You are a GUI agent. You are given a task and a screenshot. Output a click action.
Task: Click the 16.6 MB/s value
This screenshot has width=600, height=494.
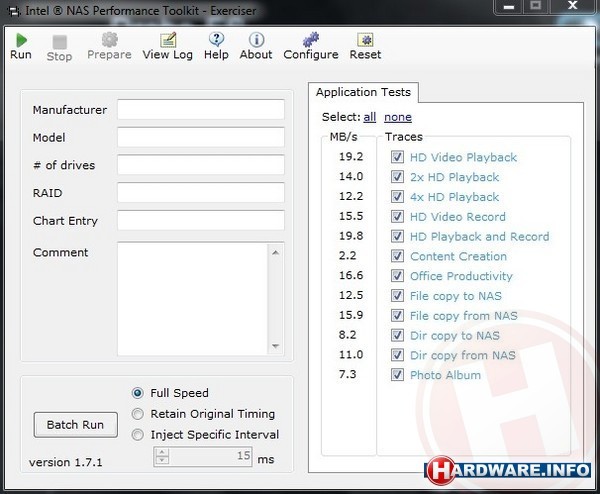tap(351, 276)
